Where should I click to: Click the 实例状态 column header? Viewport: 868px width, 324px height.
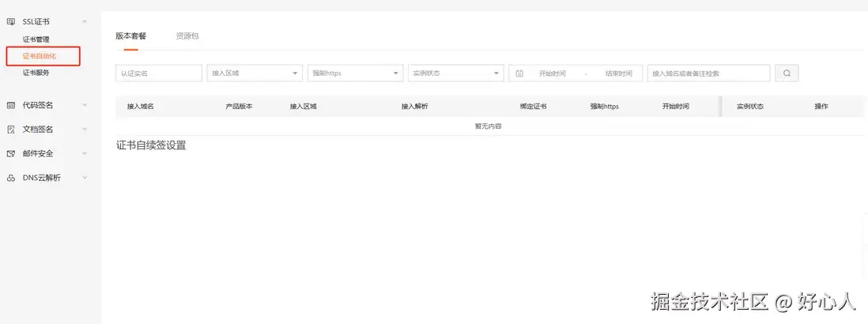(x=750, y=106)
